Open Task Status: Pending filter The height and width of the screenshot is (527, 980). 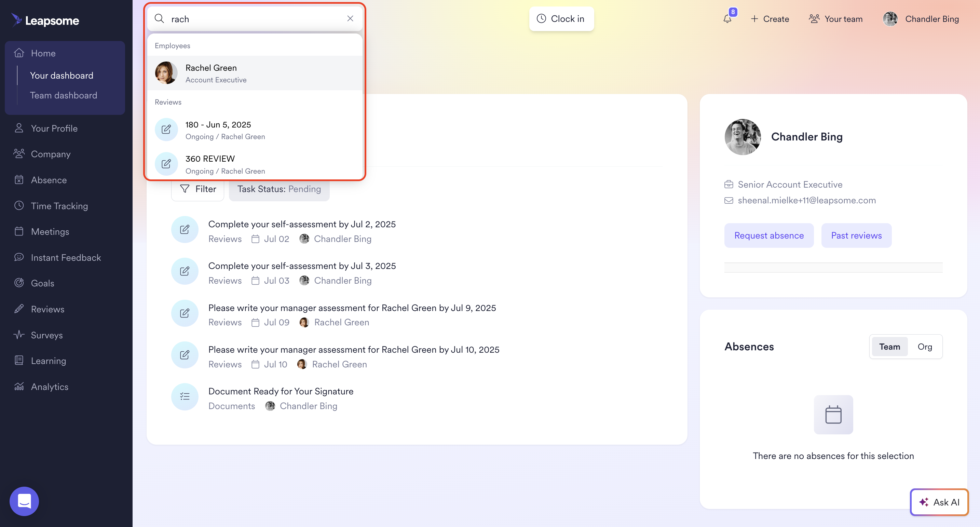click(x=279, y=189)
